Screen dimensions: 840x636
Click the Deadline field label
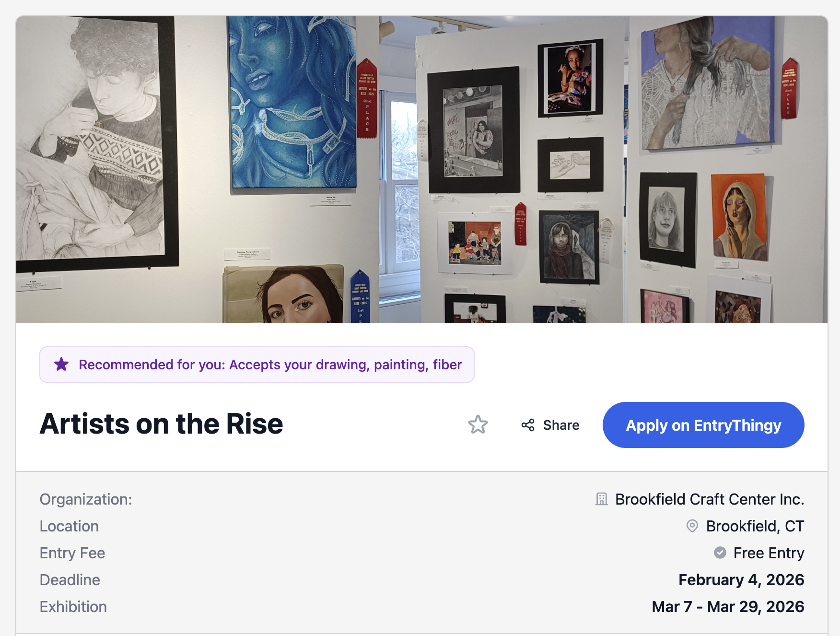(x=70, y=580)
